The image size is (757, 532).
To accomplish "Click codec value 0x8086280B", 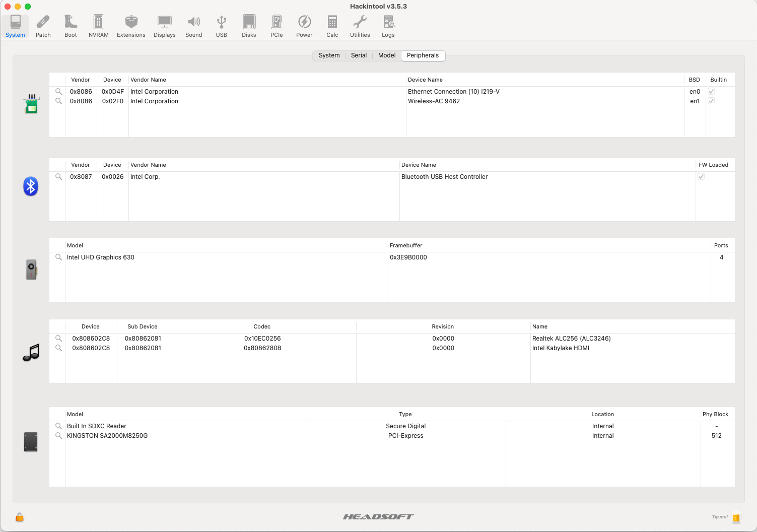I will [x=262, y=348].
